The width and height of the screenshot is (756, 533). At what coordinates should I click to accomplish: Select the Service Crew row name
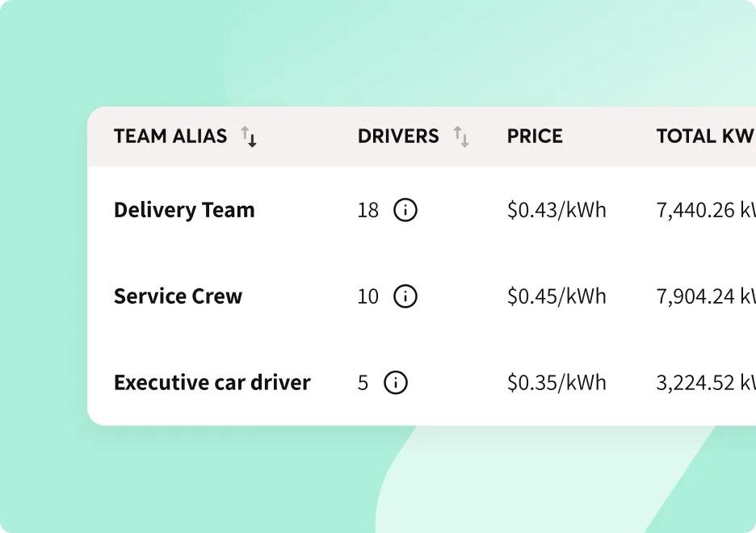point(178,296)
